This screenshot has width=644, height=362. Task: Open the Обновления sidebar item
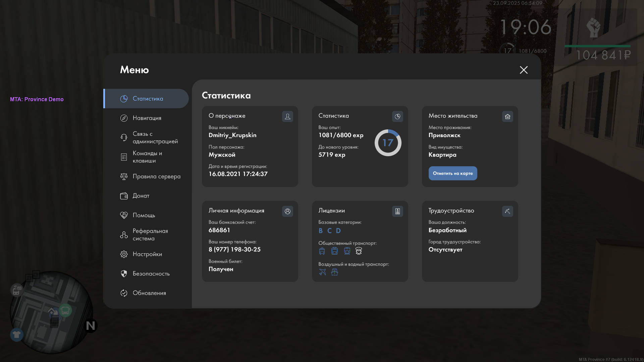pos(149,293)
